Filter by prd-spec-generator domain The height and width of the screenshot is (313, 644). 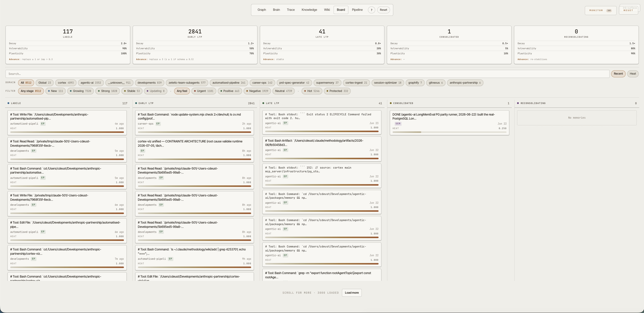coord(294,83)
